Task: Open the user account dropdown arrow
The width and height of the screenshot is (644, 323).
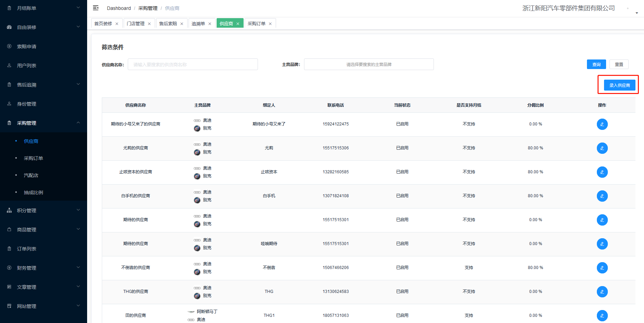Action: [x=637, y=13]
